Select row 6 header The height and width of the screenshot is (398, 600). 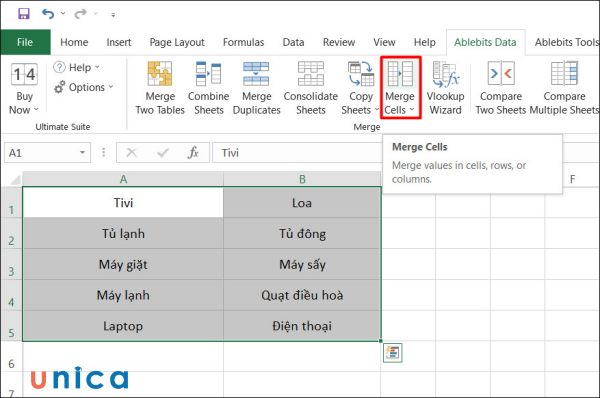pos(11,356)
